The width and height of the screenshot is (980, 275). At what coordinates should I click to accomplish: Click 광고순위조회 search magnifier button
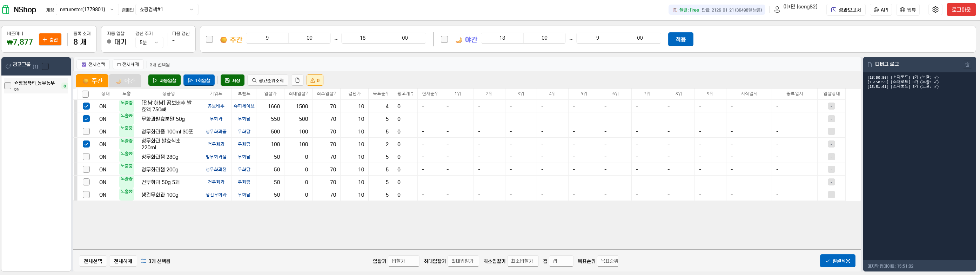(268, 80)
